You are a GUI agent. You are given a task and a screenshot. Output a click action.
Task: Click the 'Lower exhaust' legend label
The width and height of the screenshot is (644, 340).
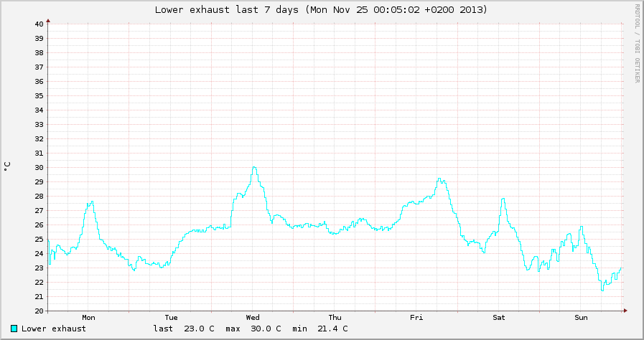[54, 329]
